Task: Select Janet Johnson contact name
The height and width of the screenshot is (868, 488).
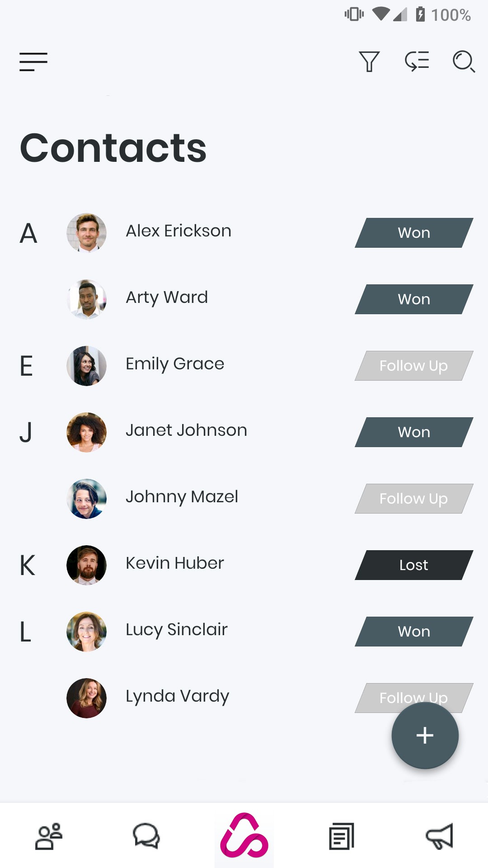Action: tap(186, 430)
